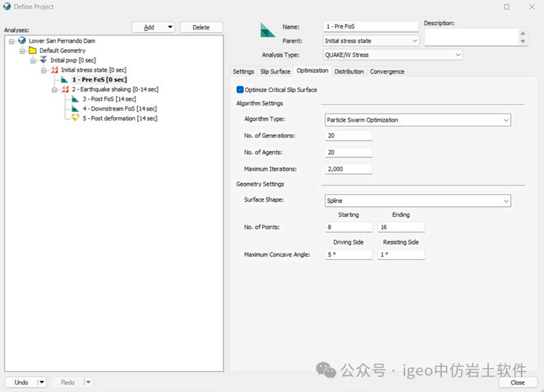The height and width of the screenshot is (392, 544).
Task: Click the Initial pwp seepage analysis icon
Action: tap(44, 60)
